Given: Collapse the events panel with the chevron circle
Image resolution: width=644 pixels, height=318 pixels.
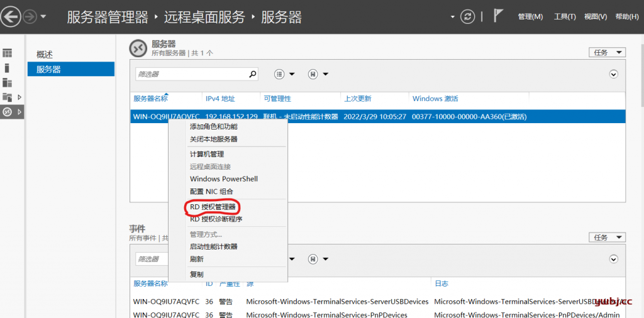Looking at the screenshot, I should click(614, 259).
